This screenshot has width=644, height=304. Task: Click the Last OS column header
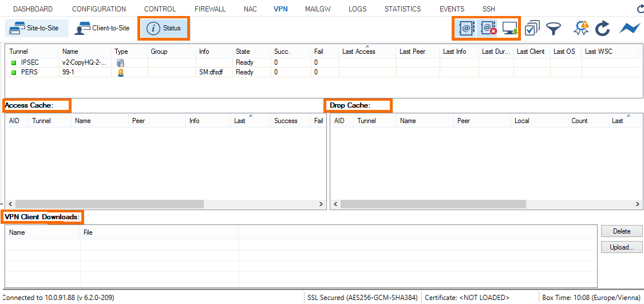point(566,52)
